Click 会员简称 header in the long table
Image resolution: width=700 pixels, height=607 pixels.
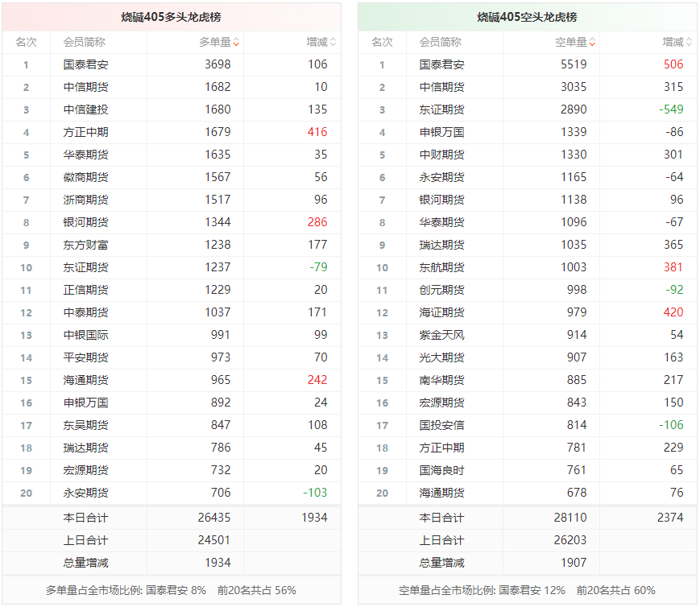(84, 42)
